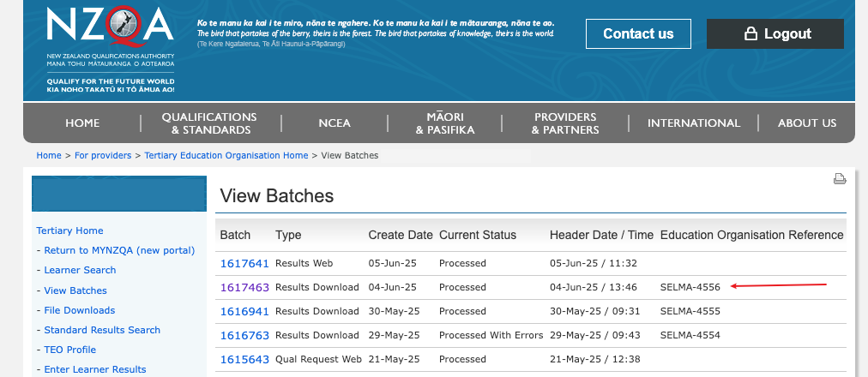Click the Header Date / Time header
Image resolution: width=868 pixels, height=377 pixels.
coord(602,235)
